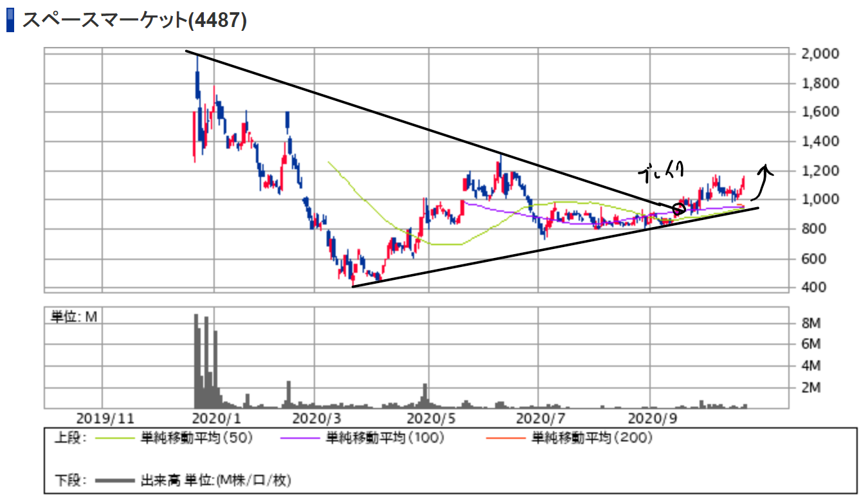868x498 pixels.
Task: Click the 1,800 price axis label
Action: tap(820, 83)
